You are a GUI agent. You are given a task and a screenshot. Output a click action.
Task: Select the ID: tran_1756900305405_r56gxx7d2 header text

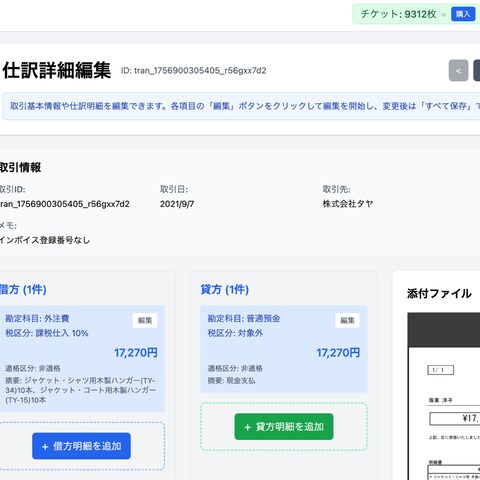[193, 71]
